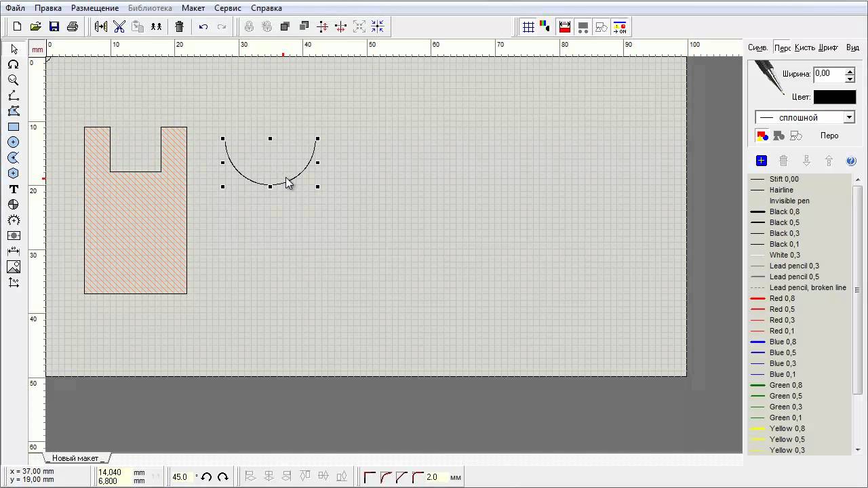The image size is (868, 488).
Task: Toggle the ON warning indicator button
Action: click(620, 27)
